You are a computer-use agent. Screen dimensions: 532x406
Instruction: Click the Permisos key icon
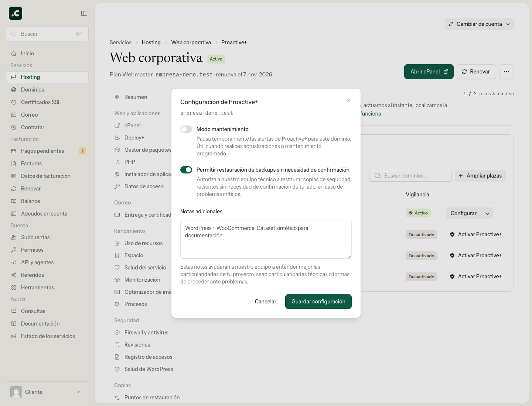(x=14, y=250)
